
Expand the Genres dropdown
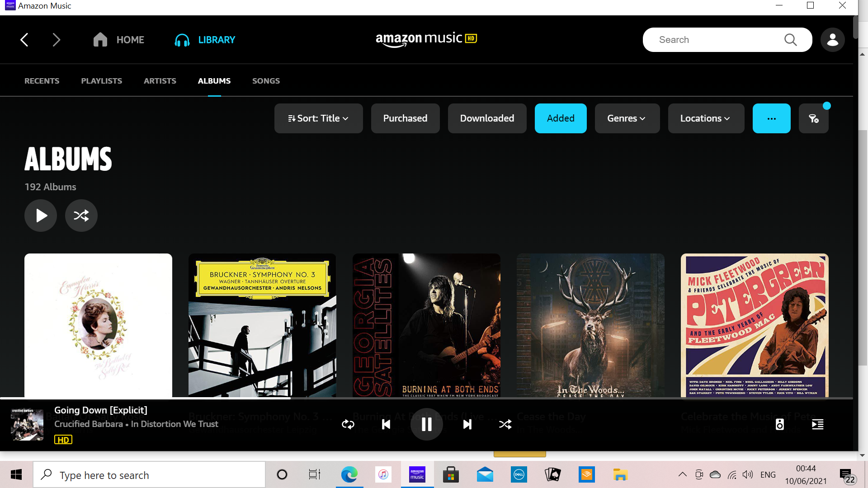627,118
